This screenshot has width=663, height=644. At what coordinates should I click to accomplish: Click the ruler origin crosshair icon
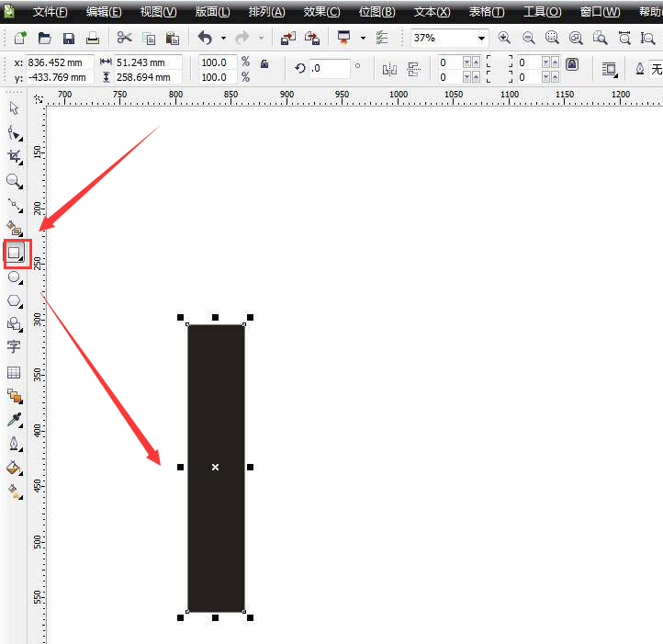tap(39, 99)
